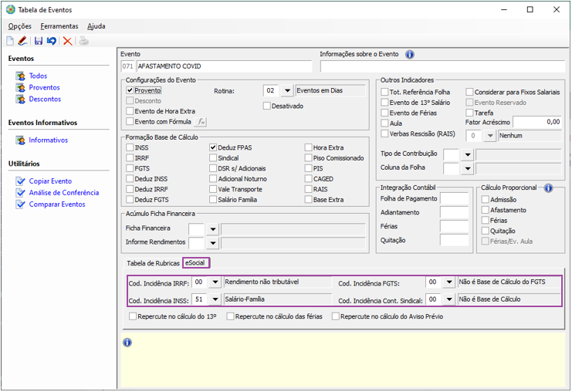Show Todos events list
572x392 pixels.
click(x=38, y=76)
